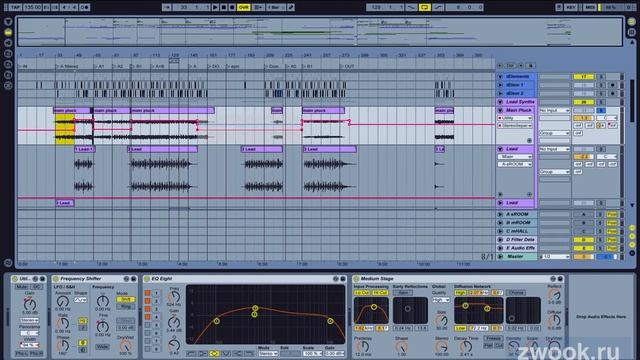Fold the Main Pluck track
This screenshot has height=360, width=640.
[x=500, y=110]
